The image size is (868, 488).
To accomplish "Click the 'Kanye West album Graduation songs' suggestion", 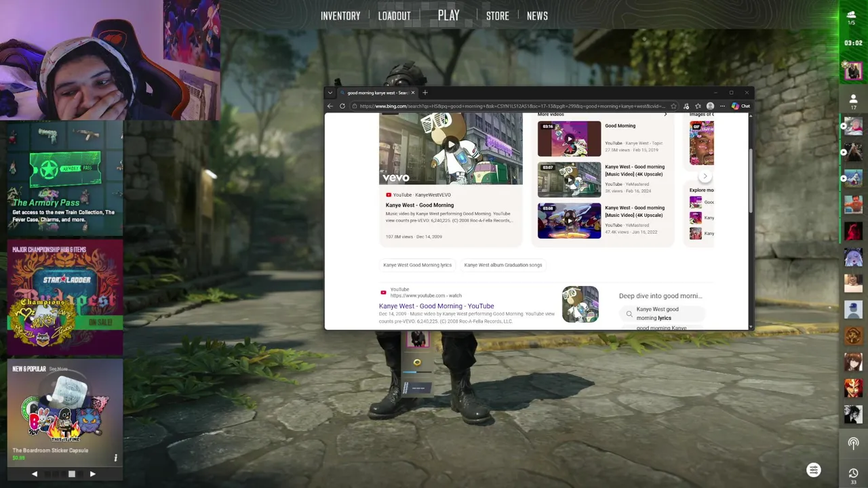I will (502, 265).
